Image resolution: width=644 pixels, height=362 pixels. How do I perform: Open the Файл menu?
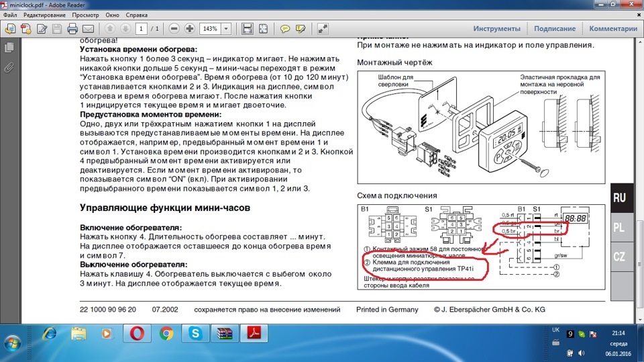click(x=10, y=15)
